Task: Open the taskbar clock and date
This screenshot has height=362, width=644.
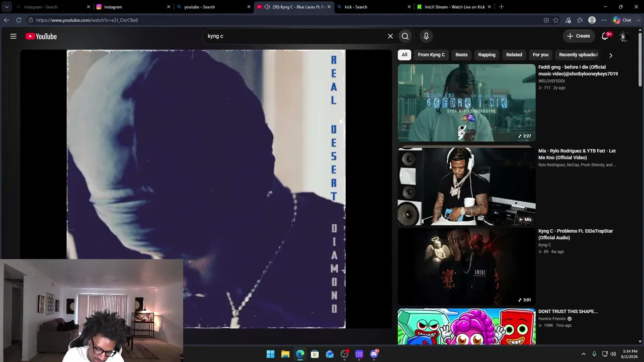Action: (630, 354)
